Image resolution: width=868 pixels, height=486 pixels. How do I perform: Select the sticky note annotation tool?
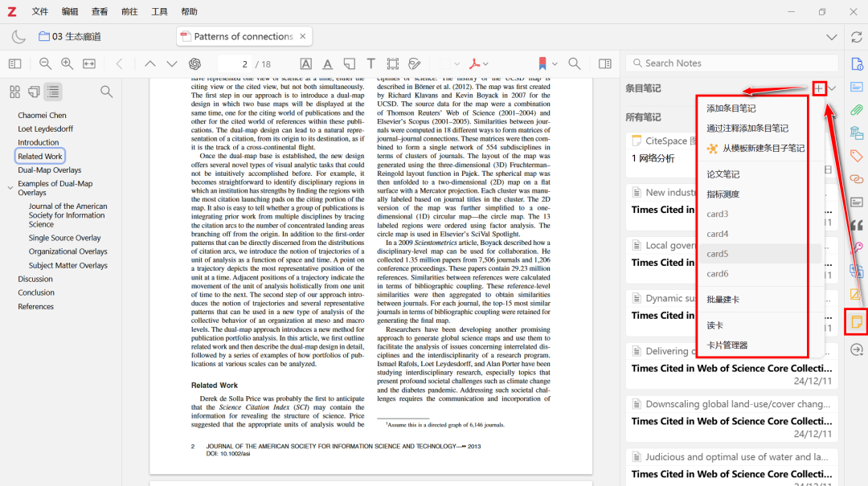click(x=350, y=63)
